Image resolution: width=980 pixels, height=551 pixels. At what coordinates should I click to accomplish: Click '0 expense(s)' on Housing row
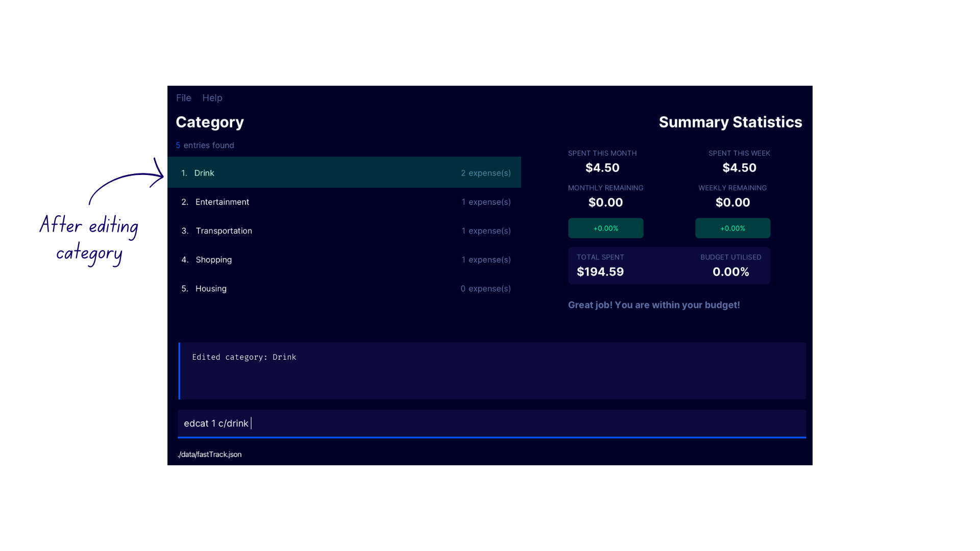click(486, 289)
